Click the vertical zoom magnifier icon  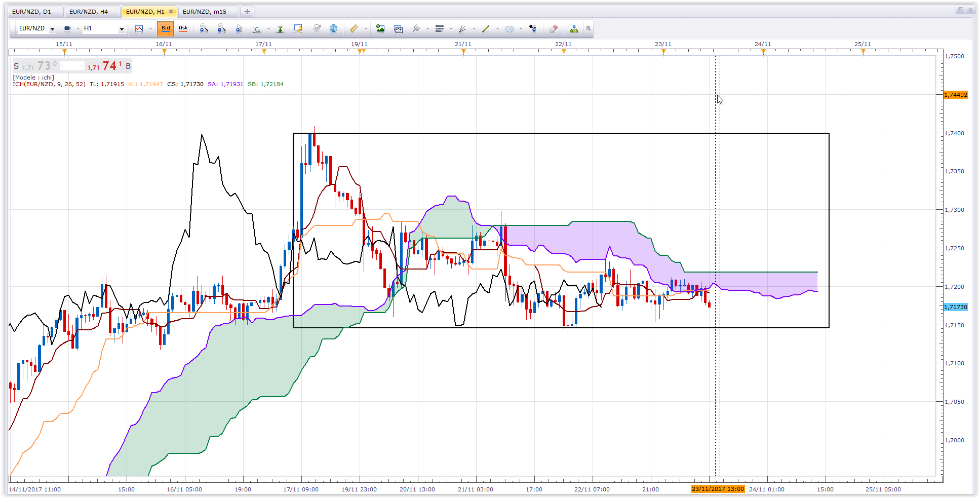point(257,29)
